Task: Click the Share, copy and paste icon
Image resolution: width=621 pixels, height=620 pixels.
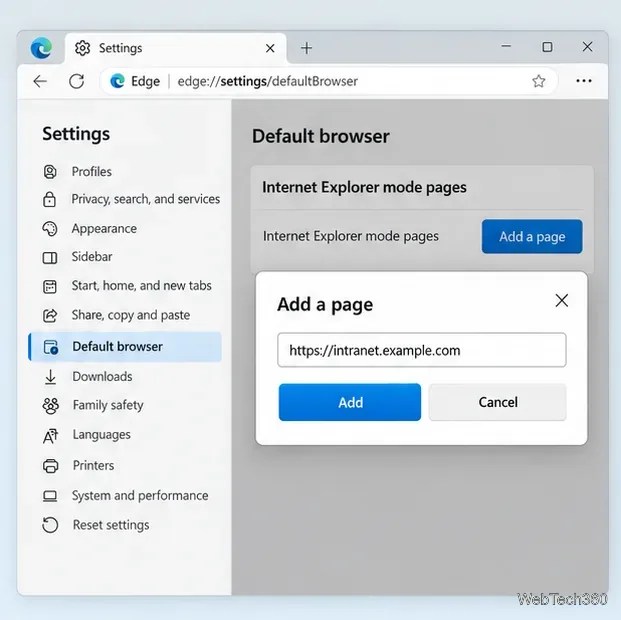Action: (x=50, y=316)
